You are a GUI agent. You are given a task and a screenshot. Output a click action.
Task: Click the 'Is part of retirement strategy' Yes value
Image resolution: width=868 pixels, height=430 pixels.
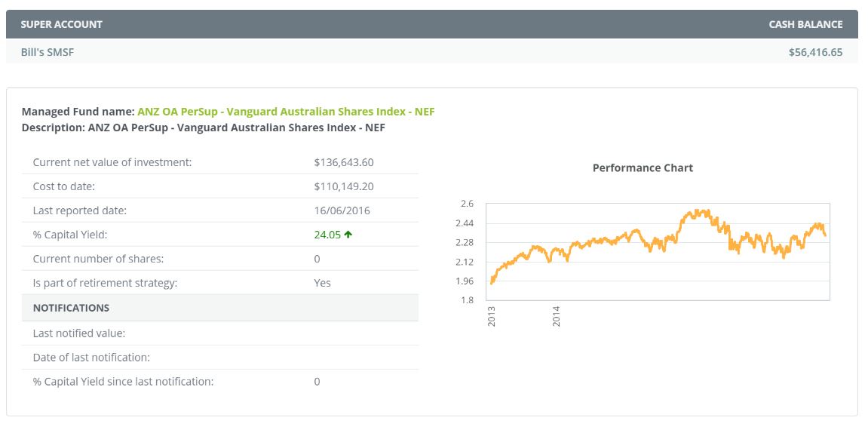coord(322,283)
